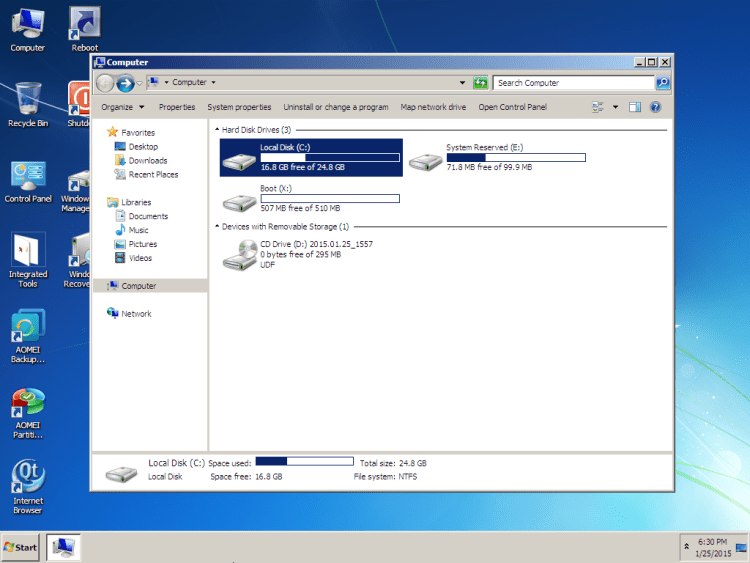Screen dimensions: 750x563
Task: Select the System Reserved (E:) drive
Action: pyautogui.click(x=497, y=157)
